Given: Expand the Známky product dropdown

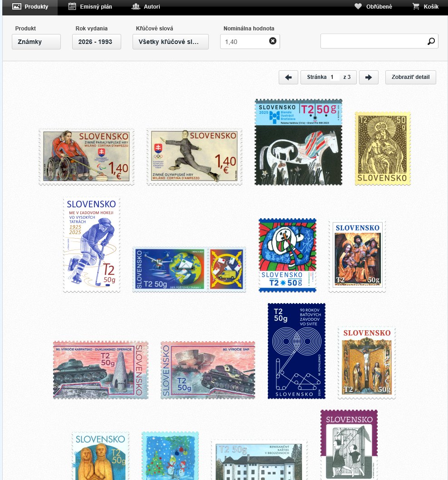Looking at the screenshot, I should click(x=36, y=42).
